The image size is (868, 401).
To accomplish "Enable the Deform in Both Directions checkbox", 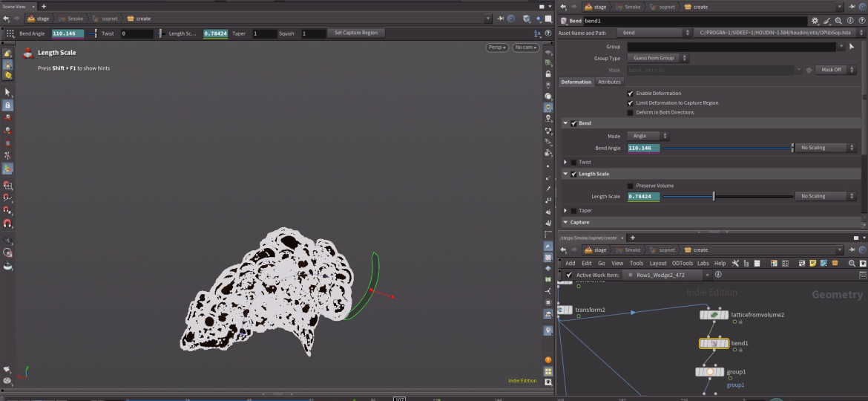I will (631, 112).
